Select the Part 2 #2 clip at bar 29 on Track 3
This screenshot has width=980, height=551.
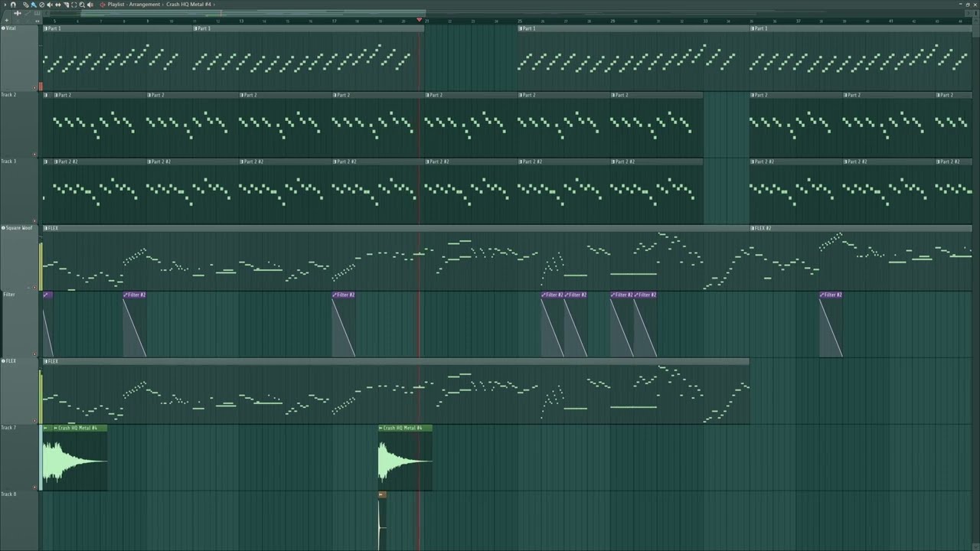(656, 191)
